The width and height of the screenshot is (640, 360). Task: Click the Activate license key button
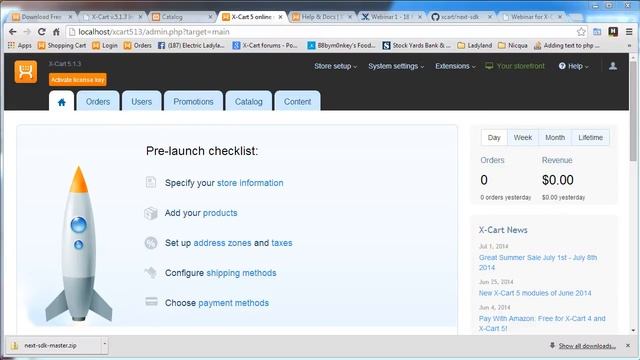click(78, 80)
